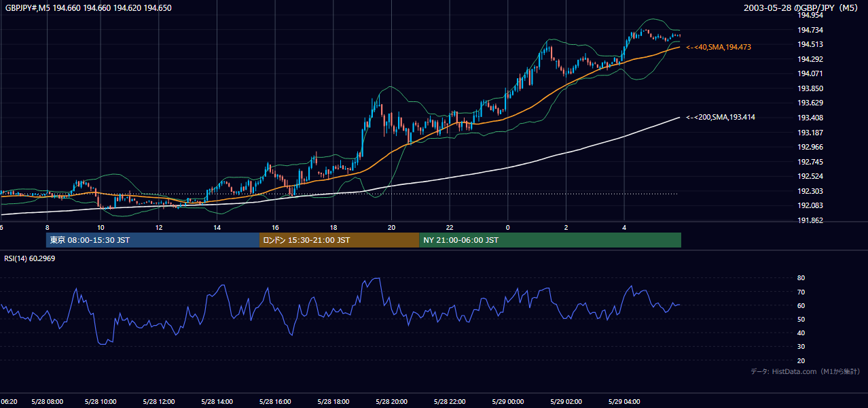
Task: Click the 5/28 22:00 time label
Action: pos(450,401)
